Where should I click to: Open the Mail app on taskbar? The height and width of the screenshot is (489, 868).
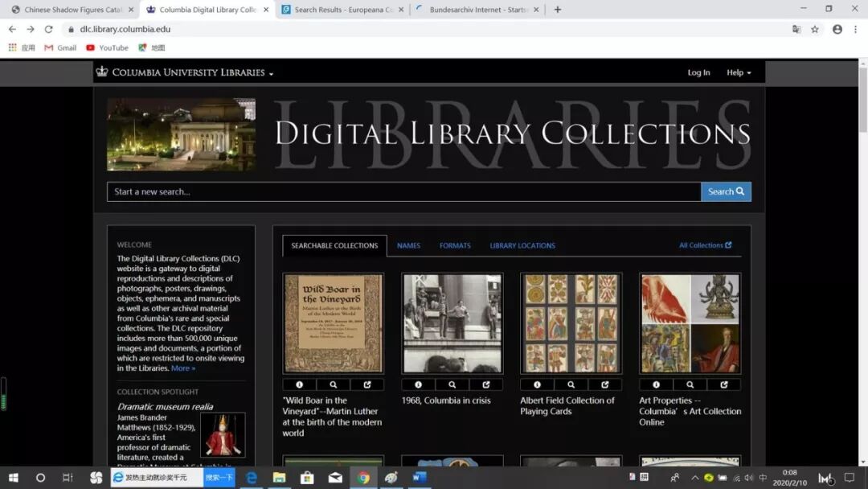pyautogui.click(x=335, y=478)
